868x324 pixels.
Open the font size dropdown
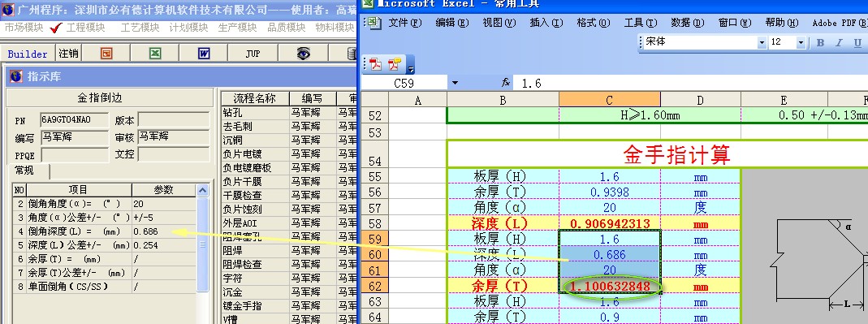[801, 43]
